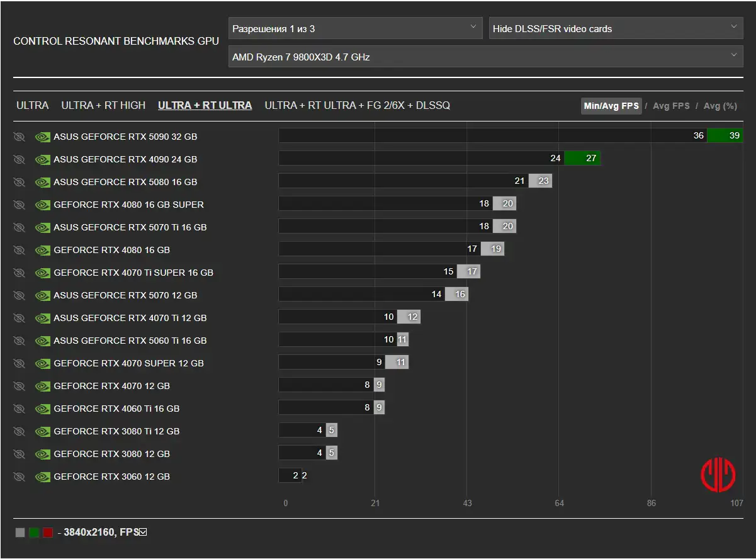
Task: Toggle the 3840x2160 FPS checkbox
Action: 143,533
